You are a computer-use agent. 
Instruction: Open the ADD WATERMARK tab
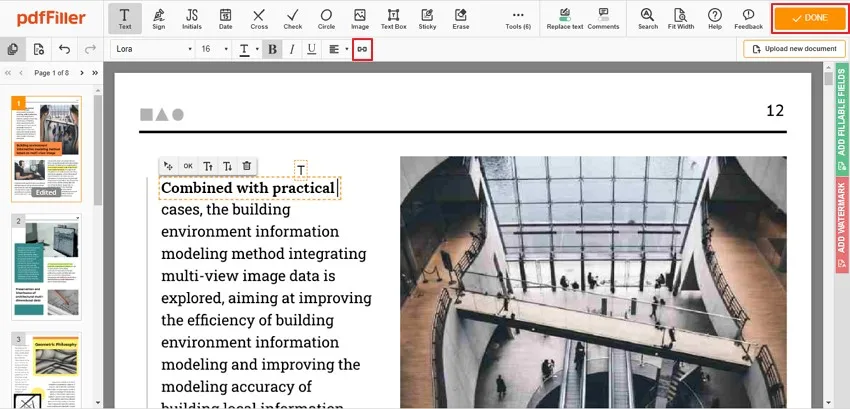tap(842, 226)
